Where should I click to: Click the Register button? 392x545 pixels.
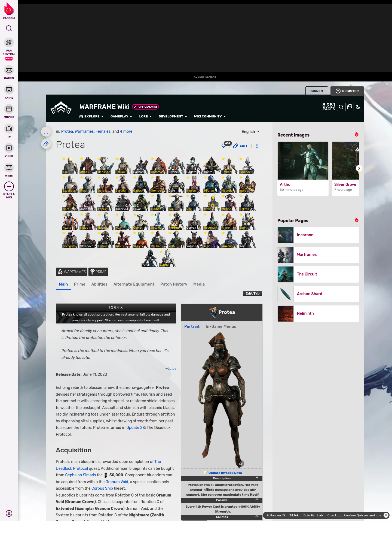[347, 91]
